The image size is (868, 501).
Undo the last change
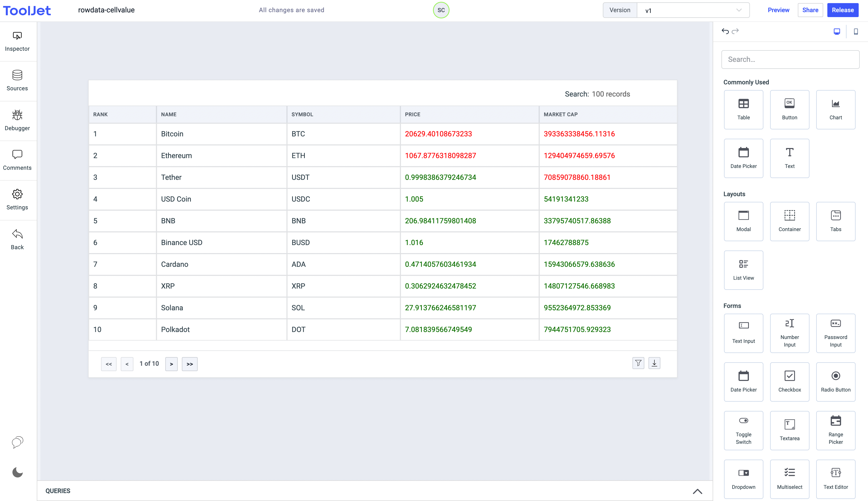(x=725, y=31)
